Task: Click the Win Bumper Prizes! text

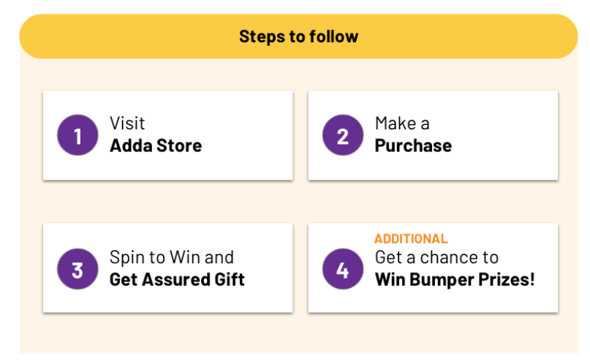Action: tap(455, 280)
